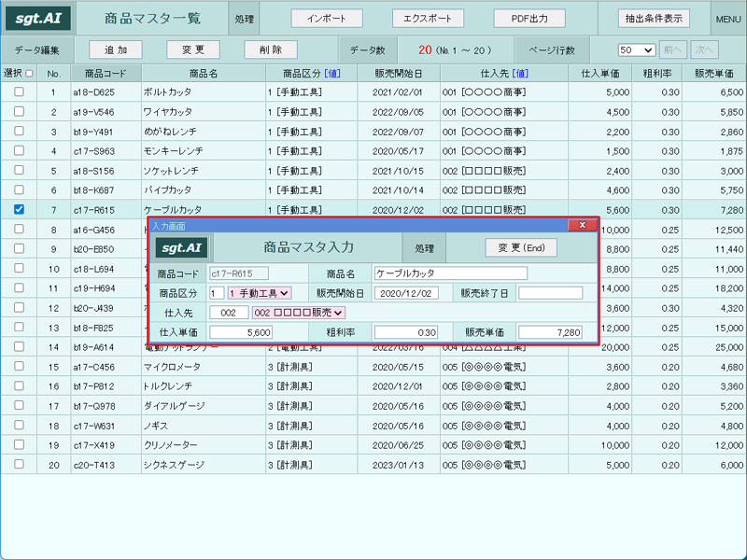Click the empty 販売終了日 field
The width and height of the screenshot is (747, 560).
tap(550, 293)
